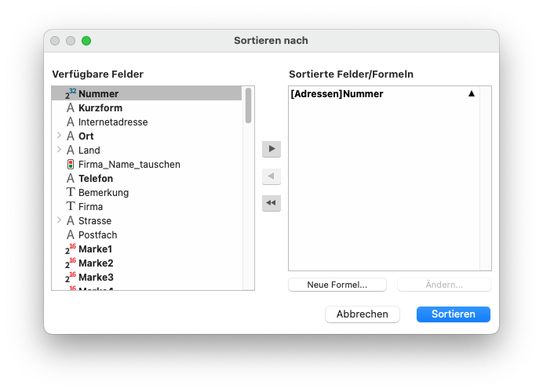Click the 16-bit integer icon beside Marke1
543x392 pixels.
[70, 249]
